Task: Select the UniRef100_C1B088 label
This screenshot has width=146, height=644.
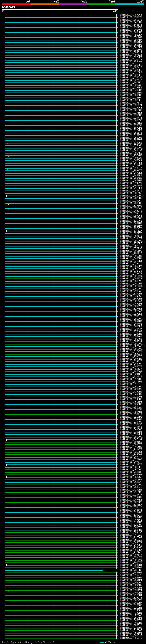Action: coord(131,605)
